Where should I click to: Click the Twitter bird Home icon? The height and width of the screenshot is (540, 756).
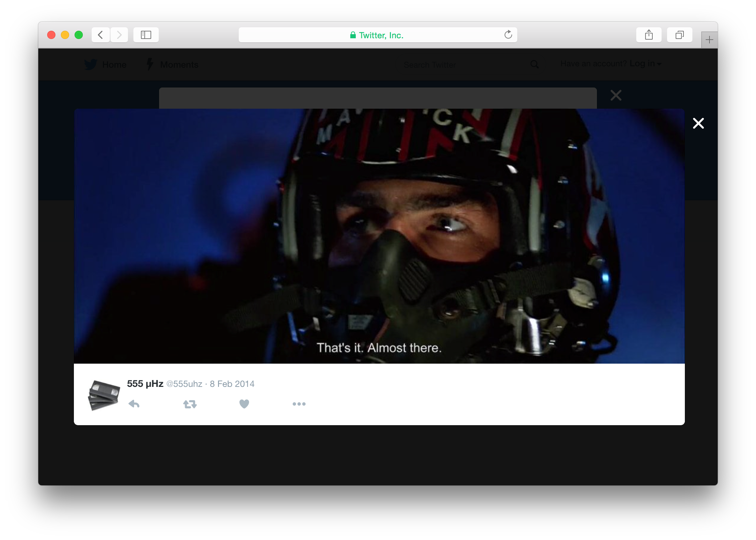[x=91, y=64]
